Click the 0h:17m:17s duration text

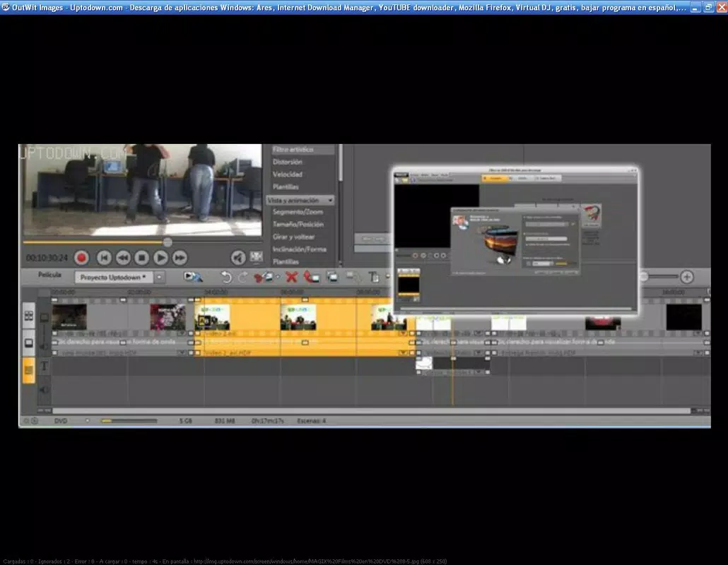(268, 421)
